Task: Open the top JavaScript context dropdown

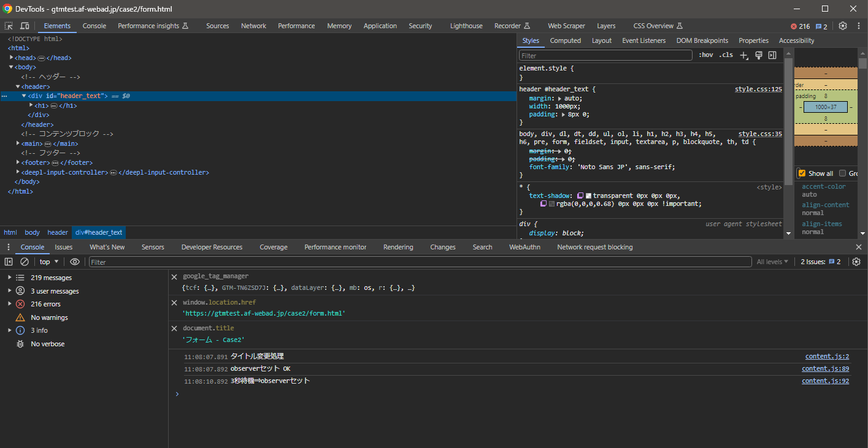Action: click(49, 262)
